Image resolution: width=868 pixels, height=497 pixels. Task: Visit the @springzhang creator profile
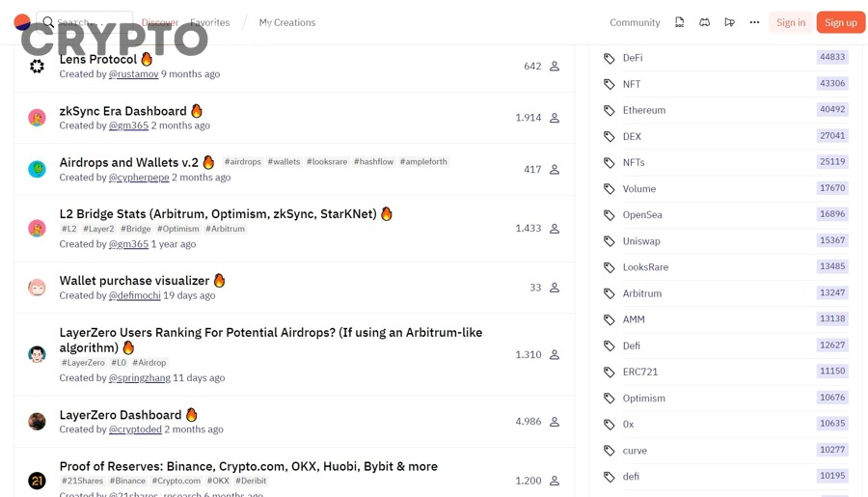coord(140,378)
